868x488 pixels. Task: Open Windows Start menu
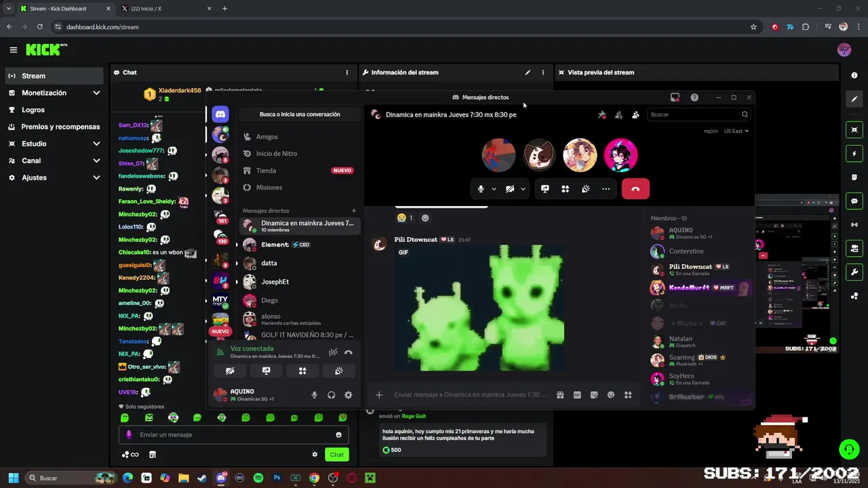click(13, 478)
